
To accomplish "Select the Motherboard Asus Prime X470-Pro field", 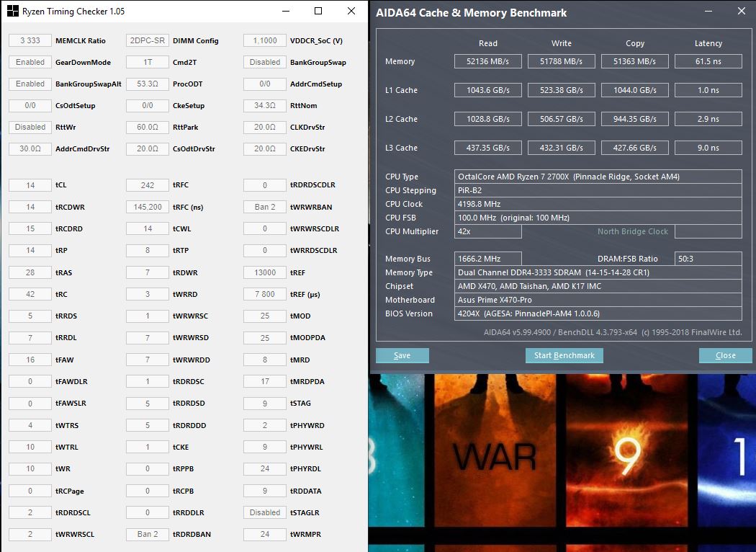I will click(x=598, y=300).
